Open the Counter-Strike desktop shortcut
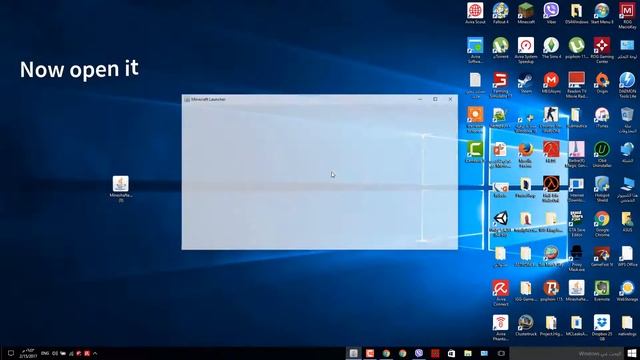This screenshot has width=640, height=360. click(551, 120)
